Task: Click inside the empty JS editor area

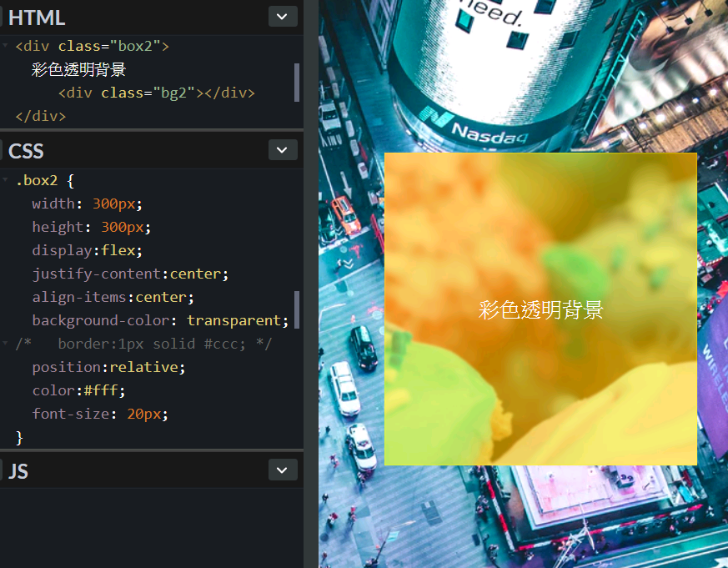Action: 152,527
